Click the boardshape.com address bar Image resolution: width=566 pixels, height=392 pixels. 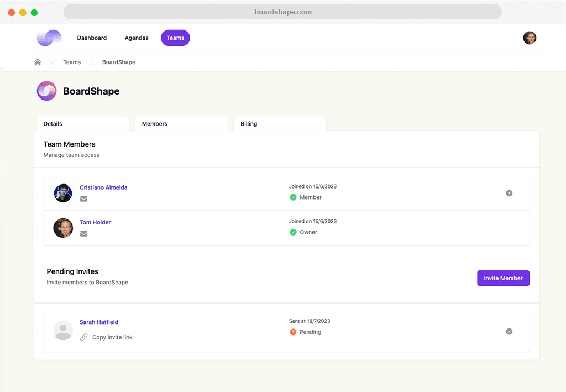coord(282,12)
